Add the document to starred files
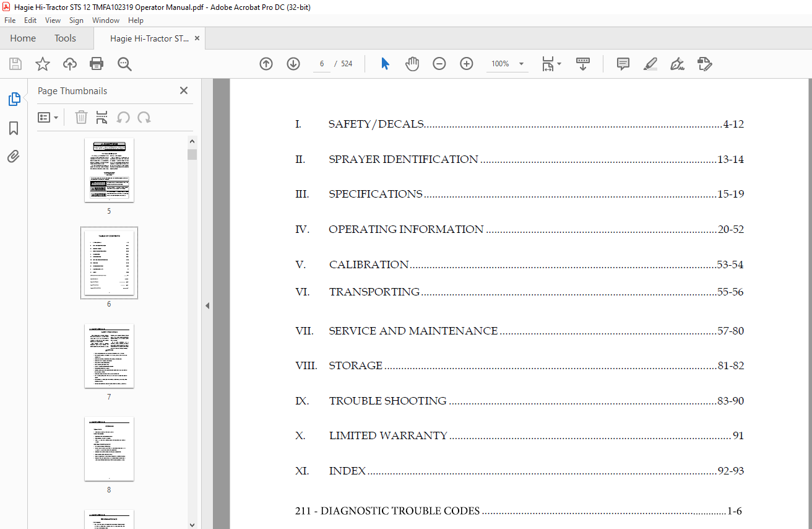This screenshot has height=529, width=812. click(x=42, y=64)
